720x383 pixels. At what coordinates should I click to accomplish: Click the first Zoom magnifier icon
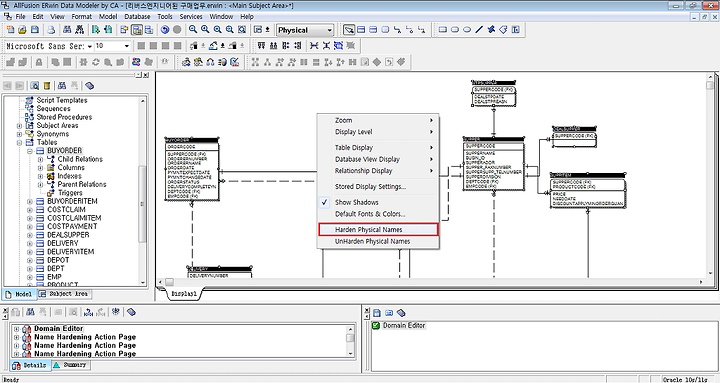click(x=193, y=30)
